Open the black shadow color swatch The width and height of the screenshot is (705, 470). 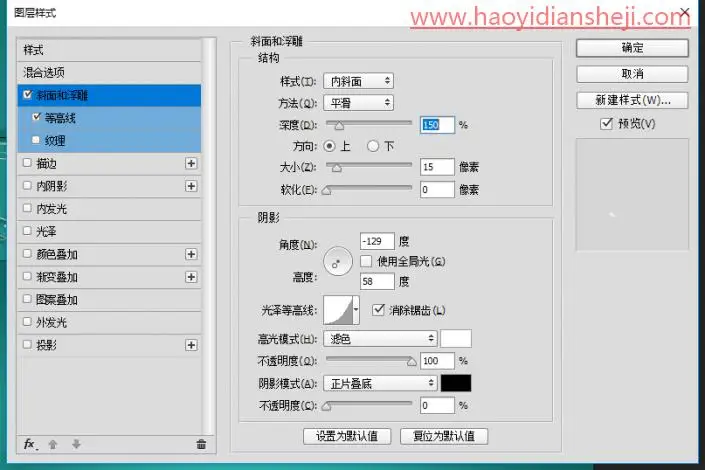coord(456,383)
